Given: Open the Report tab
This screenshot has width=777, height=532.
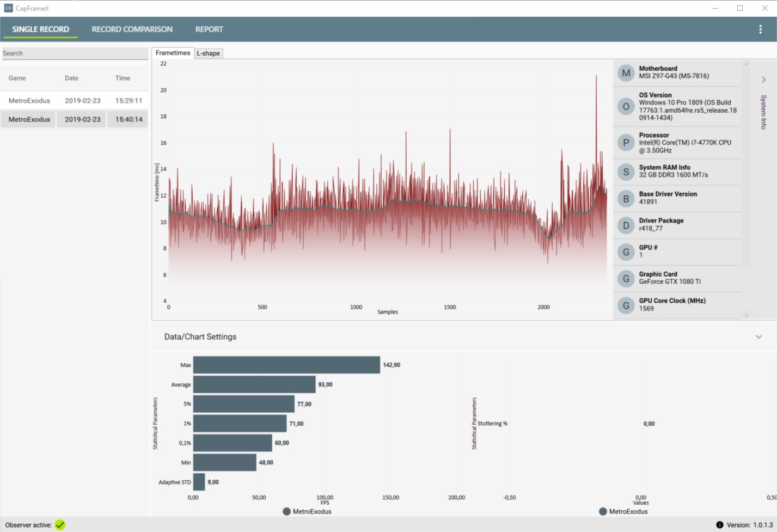Looking at the screenshot, I should click(209, 29).
